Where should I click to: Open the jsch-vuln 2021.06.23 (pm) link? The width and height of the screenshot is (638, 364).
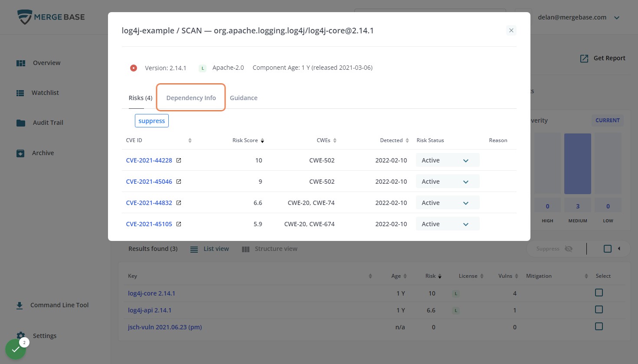165,327
